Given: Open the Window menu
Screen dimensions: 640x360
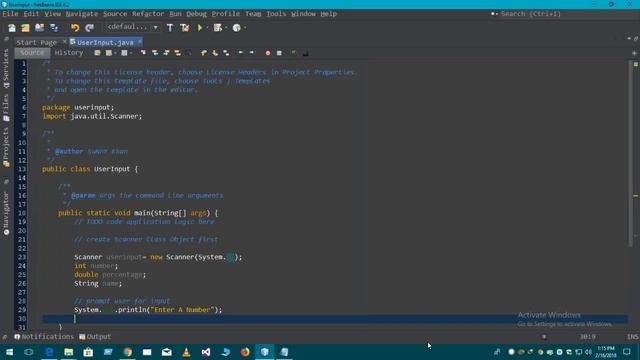Looking at the screenshot, I should pyautogui.click(x=303, y=13).
